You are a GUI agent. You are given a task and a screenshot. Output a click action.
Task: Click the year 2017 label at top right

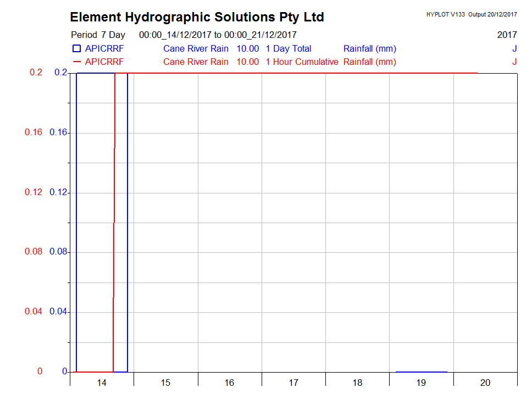[x=507, y=35]
